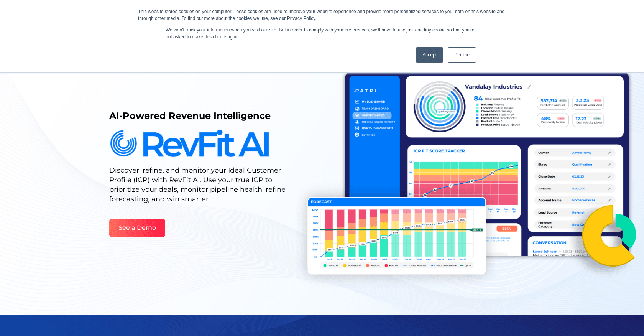Click the 3.3.23 Predicted Close Date card
This screenshot has width=644, height=336.
coord(588,102)
